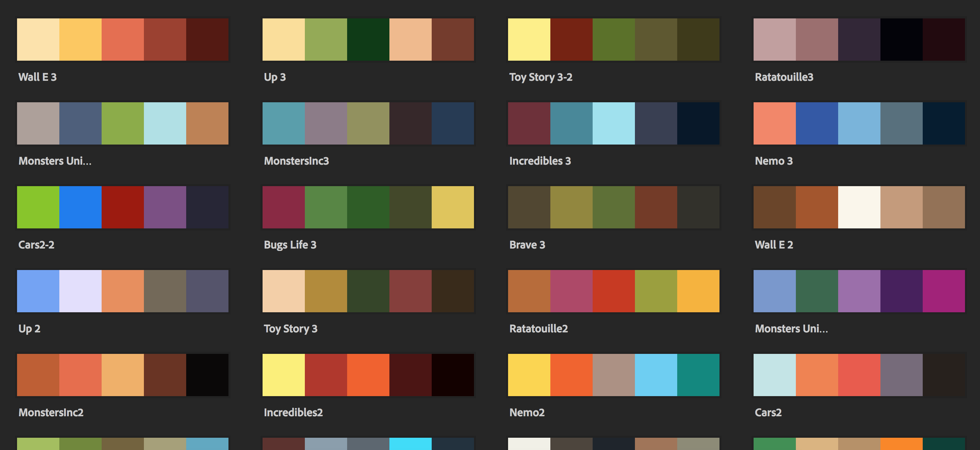Select the royal blue swatch in Nemo 3
The width and height of the screenshot is (980, 450).
coord(817,123)
